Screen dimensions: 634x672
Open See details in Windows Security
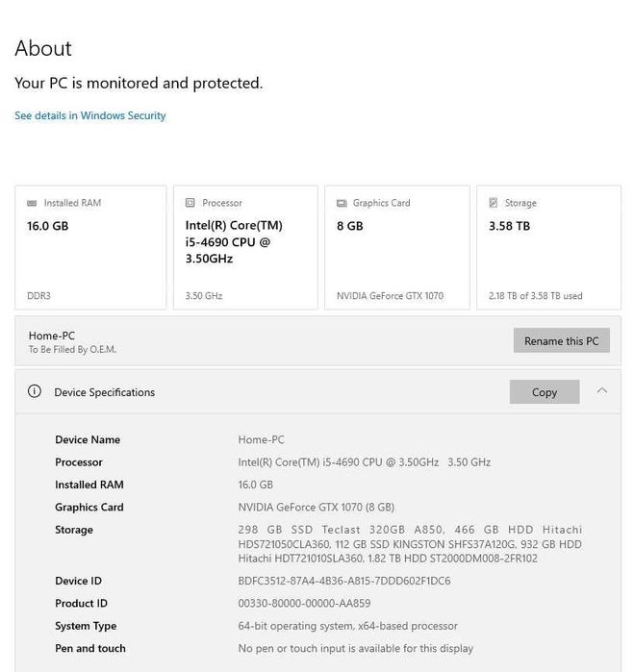90,115
